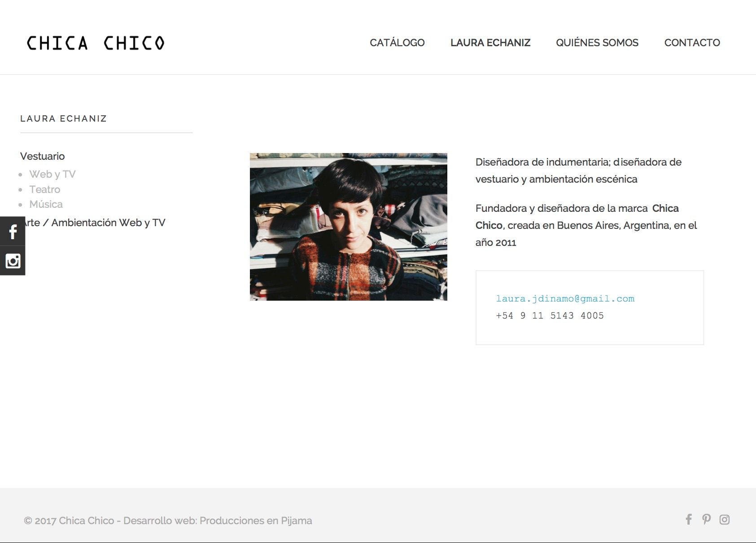Open the floating Facebook sidebar icon
Image resolution: width=756 pixels, height=543 pixels.
[x=13, y=232]
